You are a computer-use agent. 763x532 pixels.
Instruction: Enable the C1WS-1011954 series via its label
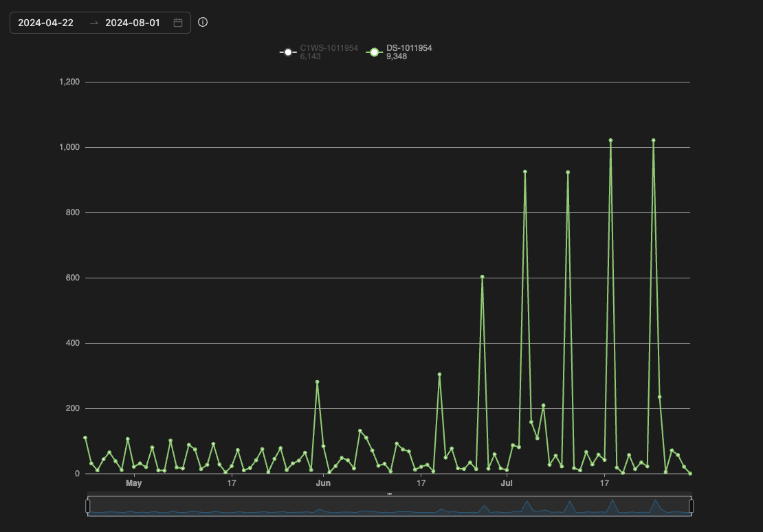329,48
